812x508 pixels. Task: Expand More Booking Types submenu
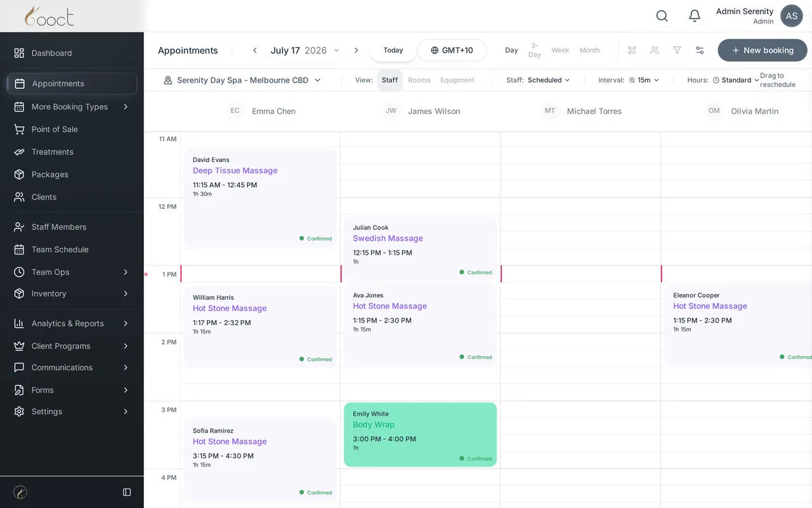coord(126,107)
